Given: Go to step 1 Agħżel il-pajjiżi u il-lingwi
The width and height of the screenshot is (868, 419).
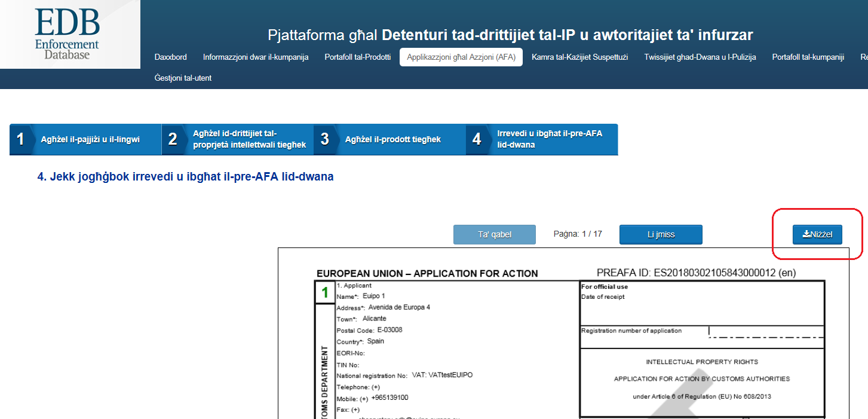Looking at the screenshot, I should 85,139.
